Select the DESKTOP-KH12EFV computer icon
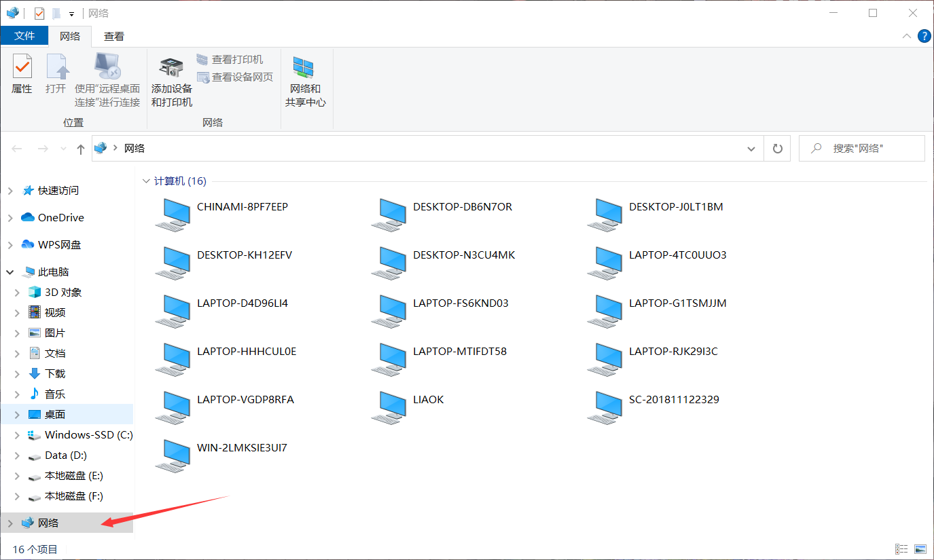 pyautogui.click(x=173, y=263)
